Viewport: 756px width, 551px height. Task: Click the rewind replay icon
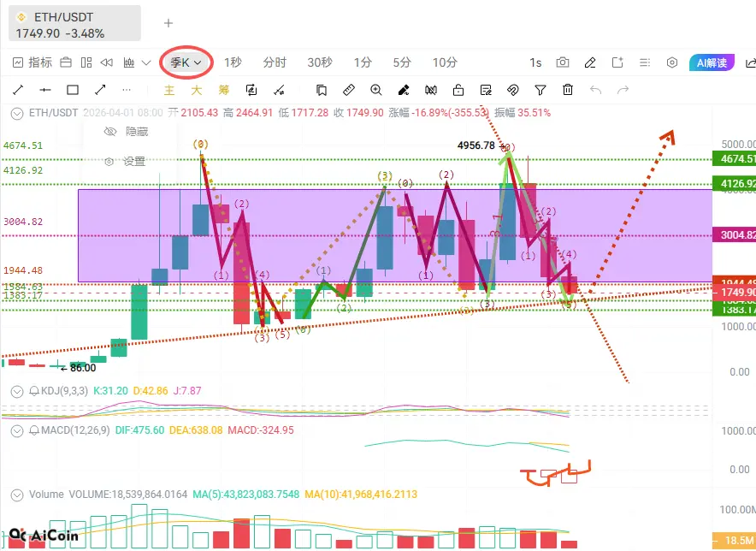pyautogui.click(x=107, y=62)
